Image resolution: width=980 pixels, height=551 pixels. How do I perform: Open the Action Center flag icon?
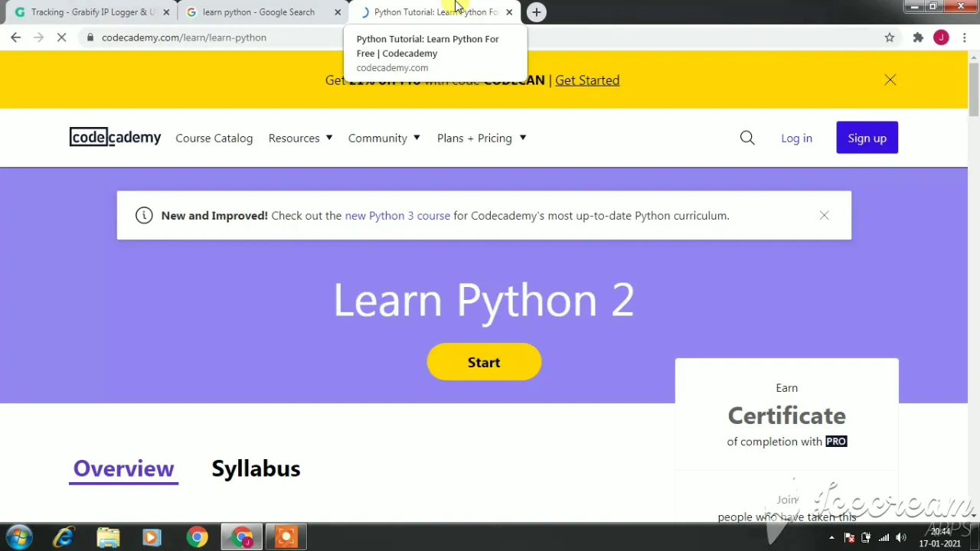[848, 538]
